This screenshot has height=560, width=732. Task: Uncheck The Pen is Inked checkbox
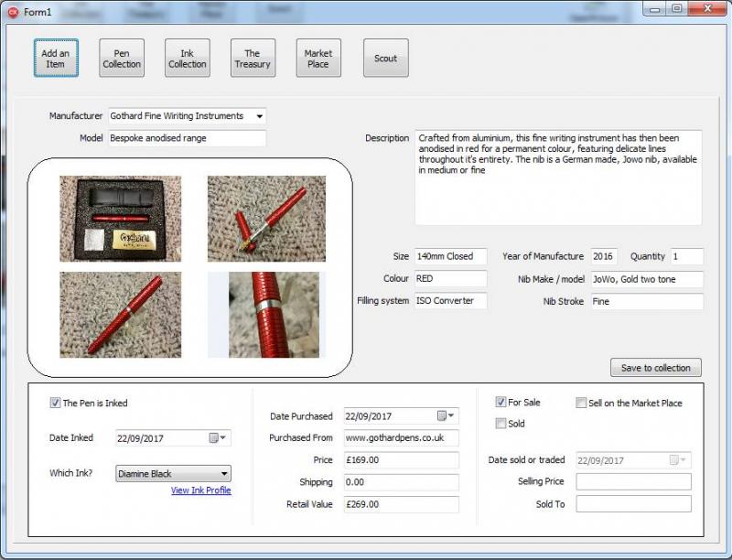[x=55, y=404]
